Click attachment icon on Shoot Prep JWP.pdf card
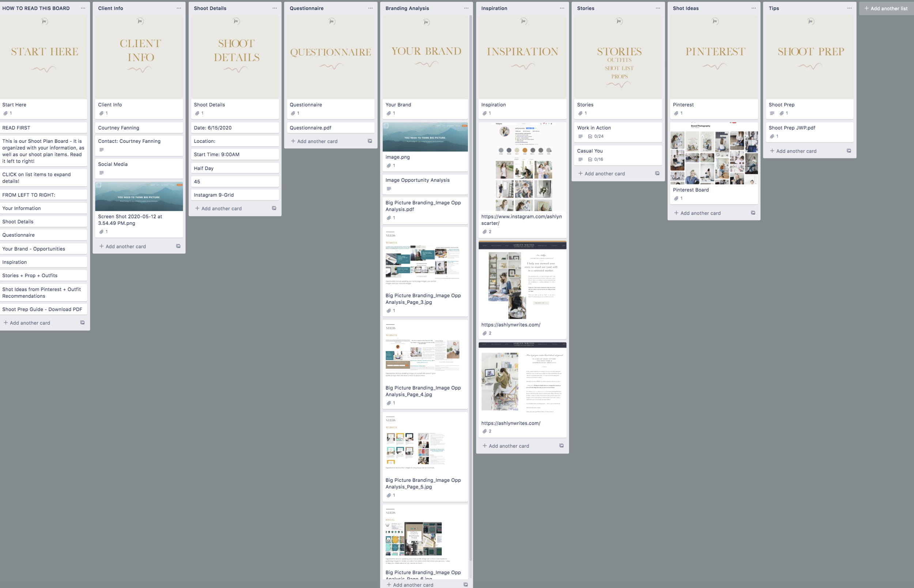This screenshot has height=588, width=914. [x=772, y=136]
